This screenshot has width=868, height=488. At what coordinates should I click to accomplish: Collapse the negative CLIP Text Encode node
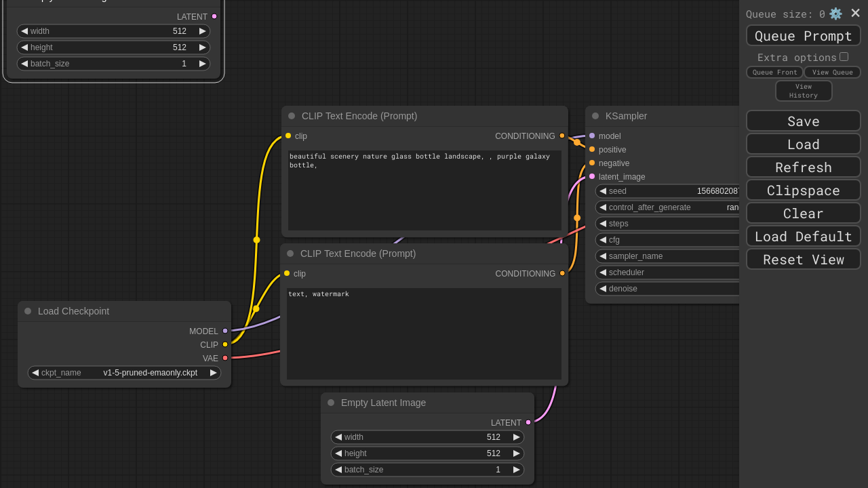pyautogui.click(x=290, y=253)
